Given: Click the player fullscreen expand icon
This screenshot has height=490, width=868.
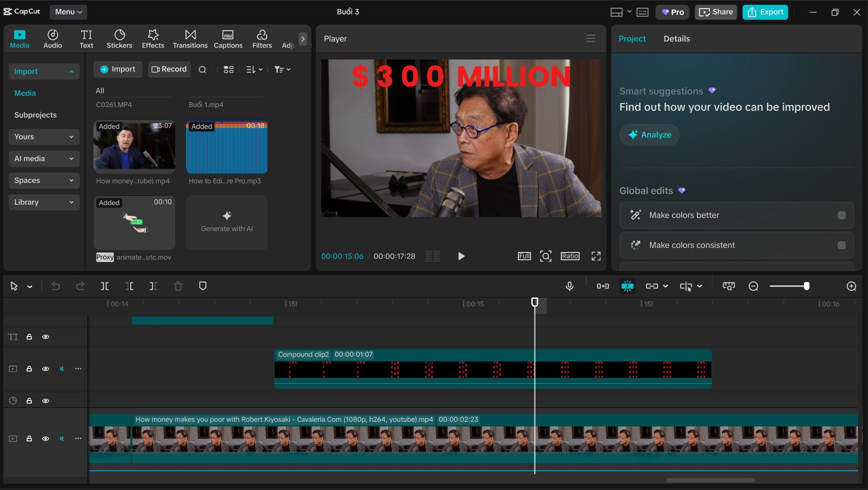Looking at the screenshot, I should [596, 256].
